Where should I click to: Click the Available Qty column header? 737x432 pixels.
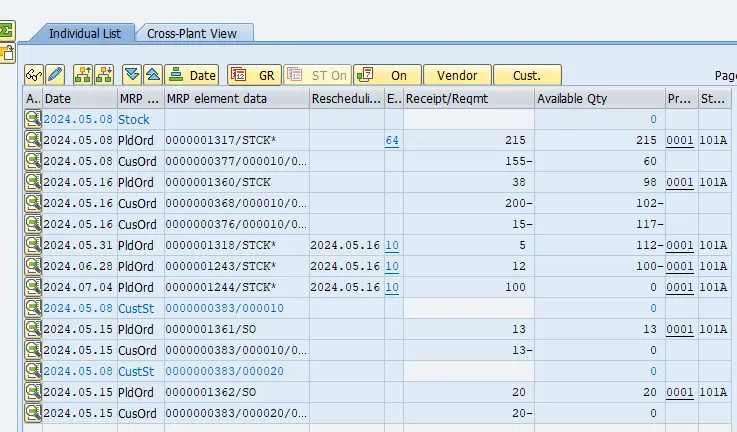coord(599,99)
